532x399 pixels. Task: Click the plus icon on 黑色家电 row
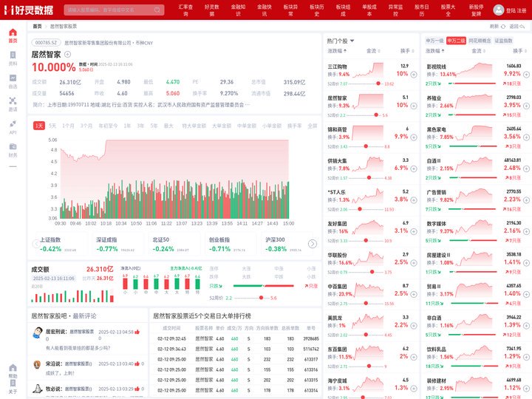click(x=526, y=137)
